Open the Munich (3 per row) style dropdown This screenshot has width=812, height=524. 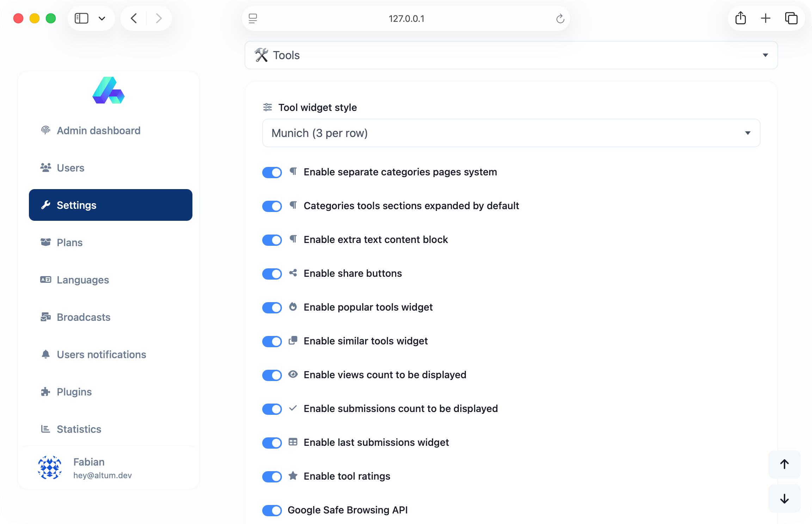click(511, 133)
